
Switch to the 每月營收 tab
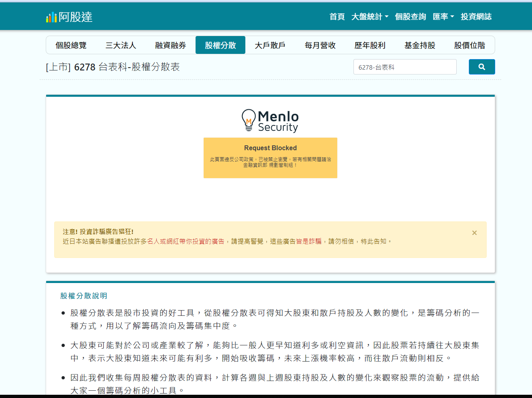point(319,45)
